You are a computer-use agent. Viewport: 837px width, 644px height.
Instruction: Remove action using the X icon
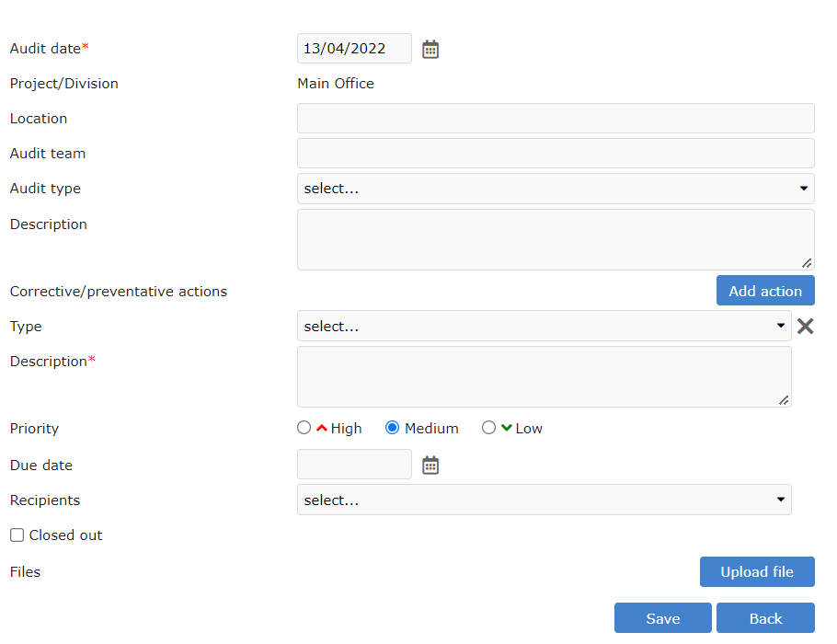point(806,326)
